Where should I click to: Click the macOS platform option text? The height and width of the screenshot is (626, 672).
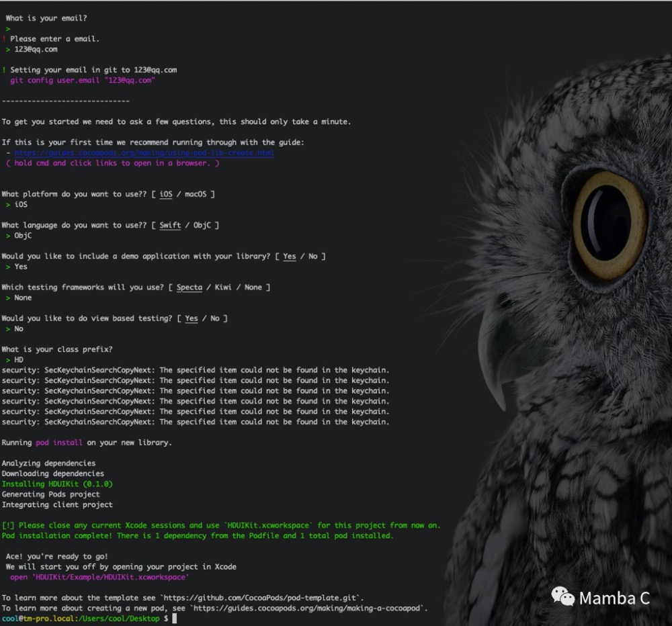point(196,194)
